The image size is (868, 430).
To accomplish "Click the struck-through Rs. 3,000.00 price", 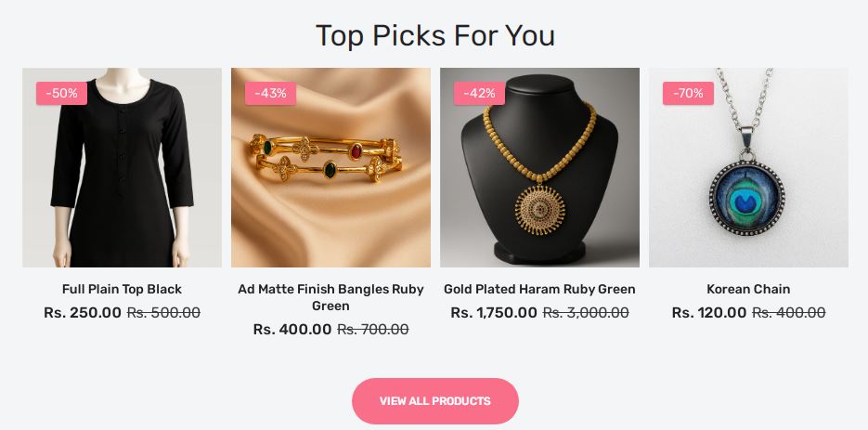I will 586,313.
